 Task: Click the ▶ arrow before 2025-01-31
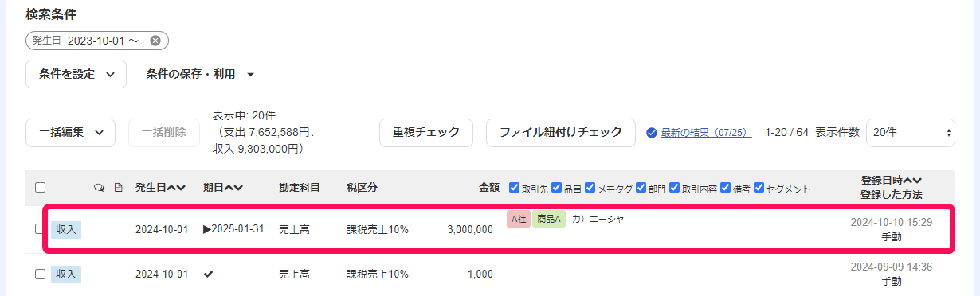[x=207, y=229]
